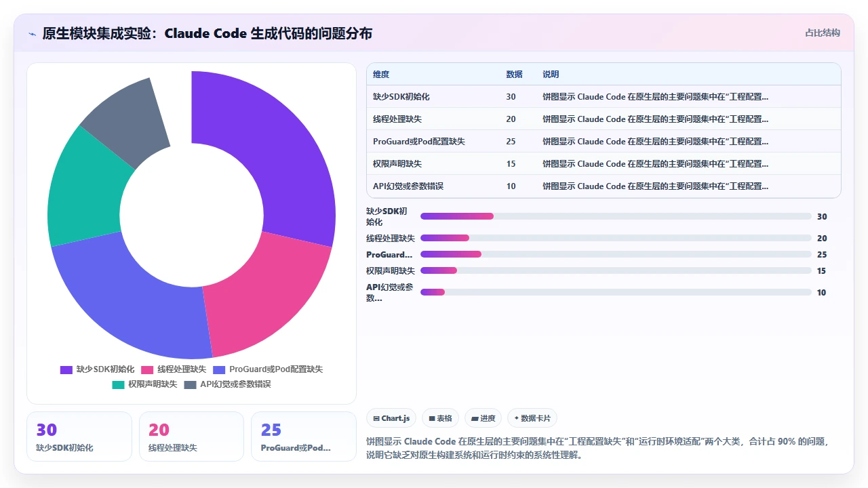Click the chart title heading text
Image resolution: width=868 pixels, height=488 pixels.
pyautogui.click(x=207, y=33)
